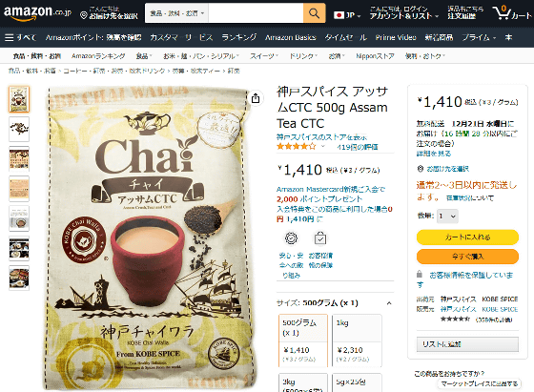Click the share icon on product image
Screen dimensions: 534x392
[256, 98]
